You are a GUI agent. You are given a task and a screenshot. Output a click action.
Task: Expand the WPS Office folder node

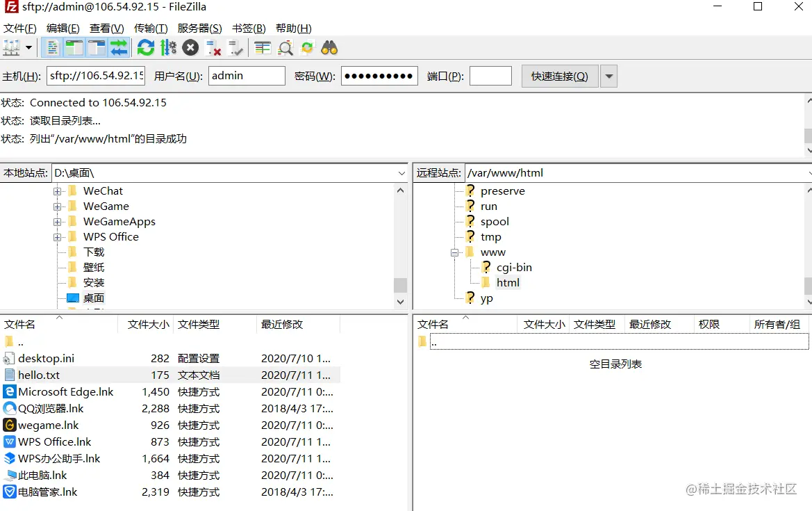click(58, 237)
